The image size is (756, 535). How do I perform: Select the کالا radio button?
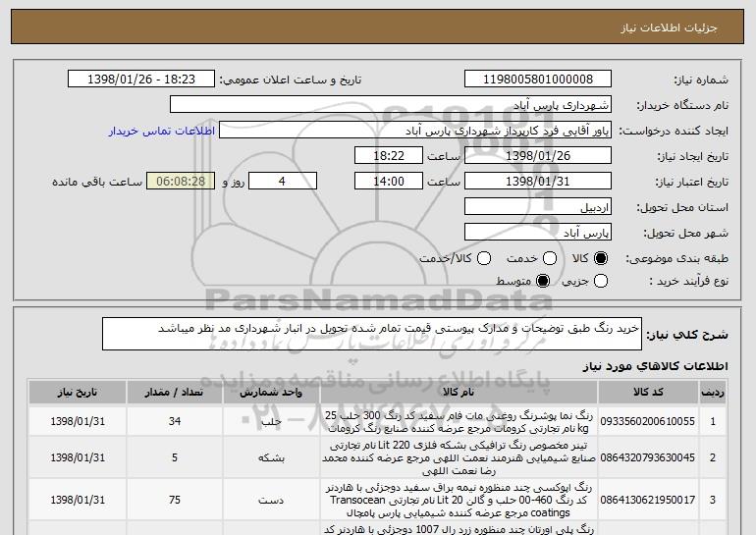[x=601, y=258]
